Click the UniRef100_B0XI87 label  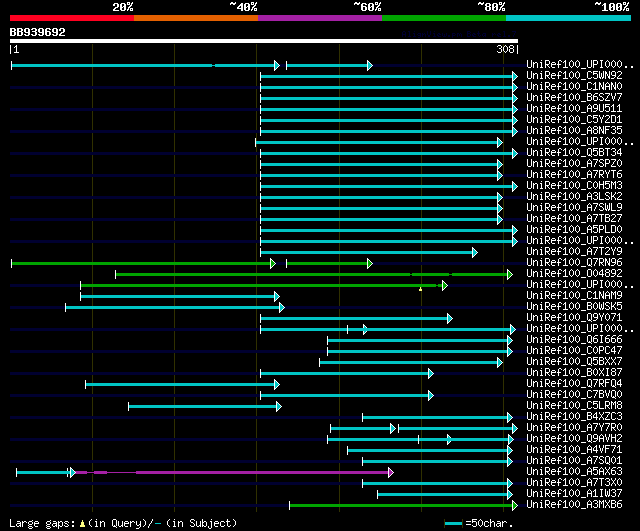tap(574, 373)
